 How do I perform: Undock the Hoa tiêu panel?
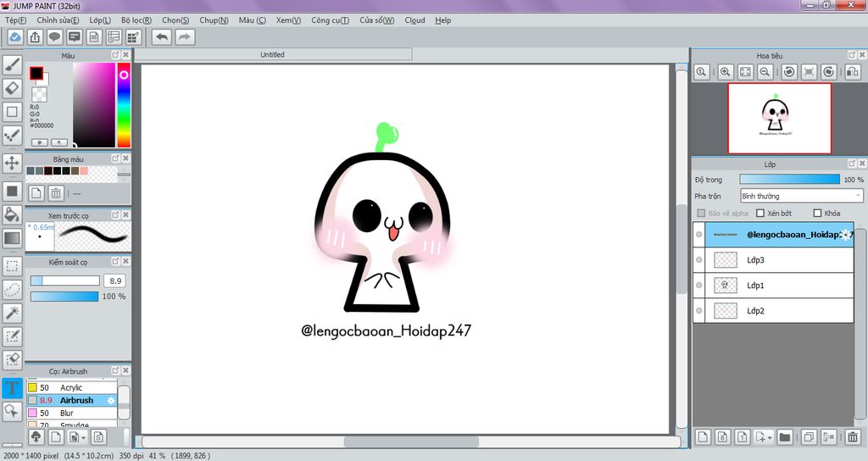point(852,55)
